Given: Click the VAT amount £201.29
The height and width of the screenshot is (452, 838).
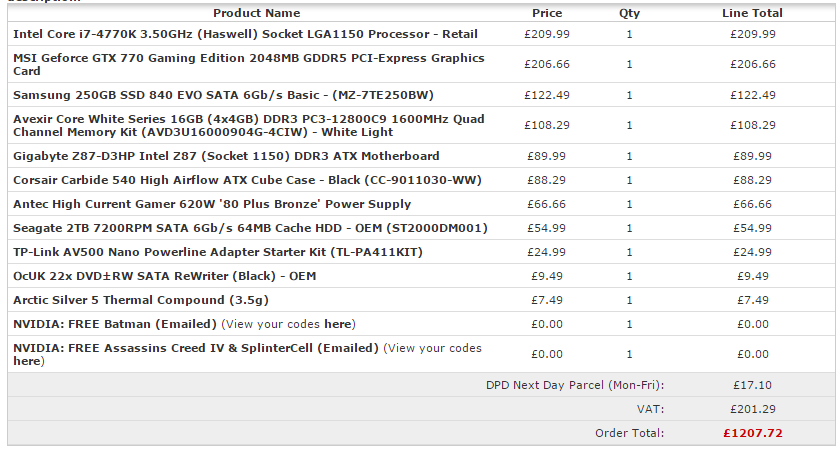Looking at the screenshot, I should pyautogui.click(x=752, y=409).
